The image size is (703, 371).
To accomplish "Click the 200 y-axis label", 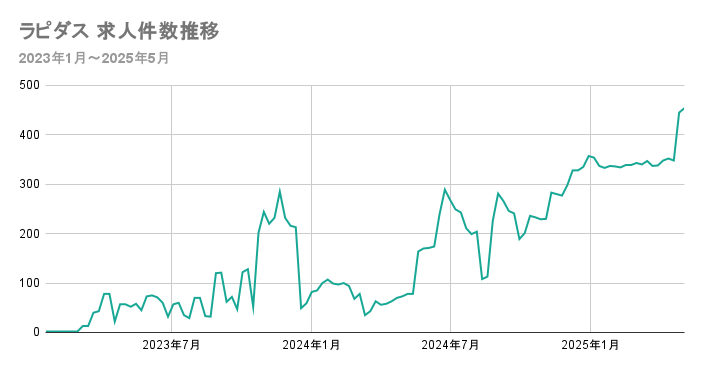I will pos(29,233).
